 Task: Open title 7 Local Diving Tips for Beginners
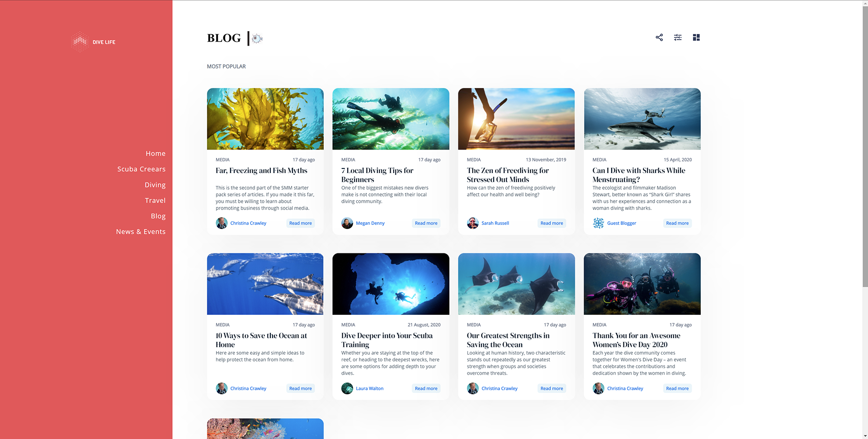377,175
